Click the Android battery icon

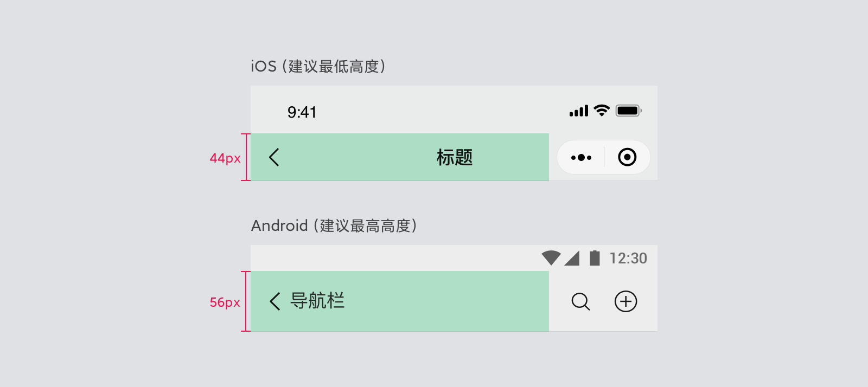595,258
